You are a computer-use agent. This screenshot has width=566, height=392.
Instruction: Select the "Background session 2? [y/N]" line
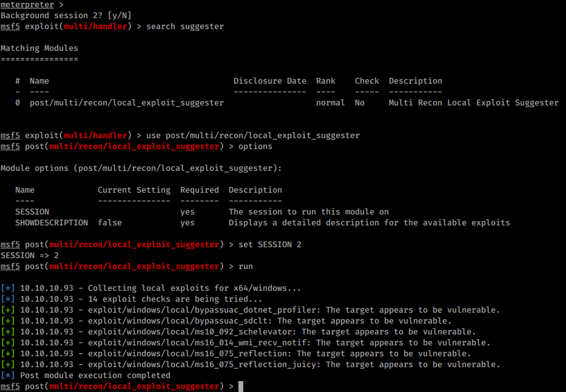(66, 16)
